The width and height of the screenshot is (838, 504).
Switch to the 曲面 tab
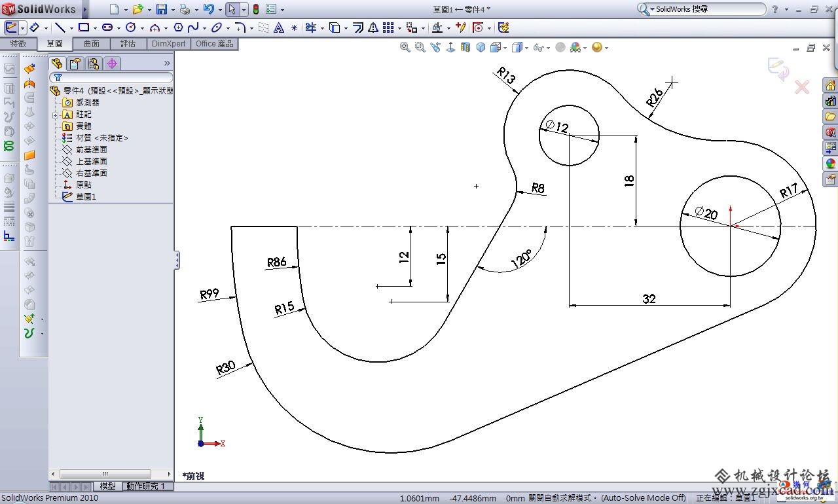click(92, 44)
